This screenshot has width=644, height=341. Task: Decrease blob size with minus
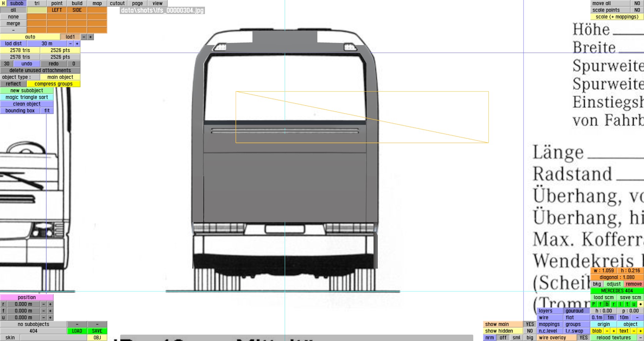[x=607, y=331]
